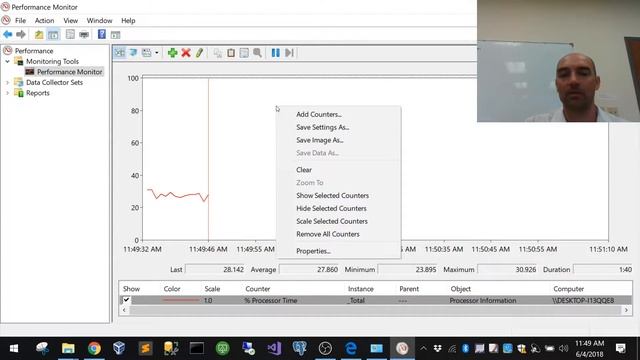640x360 pixels.
Task: Click the Computer column header
Action: coord(568,289)
